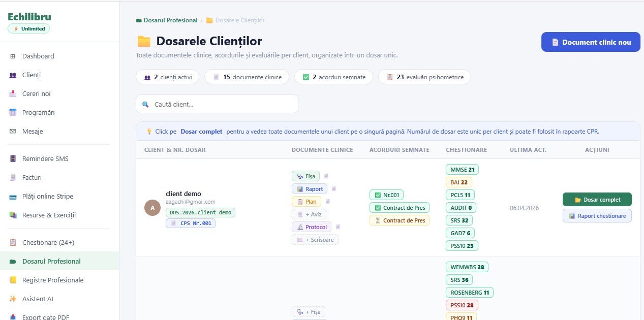Click the small document icon beside Fișa
Screen dimensions: 644x320
(326, 176)
